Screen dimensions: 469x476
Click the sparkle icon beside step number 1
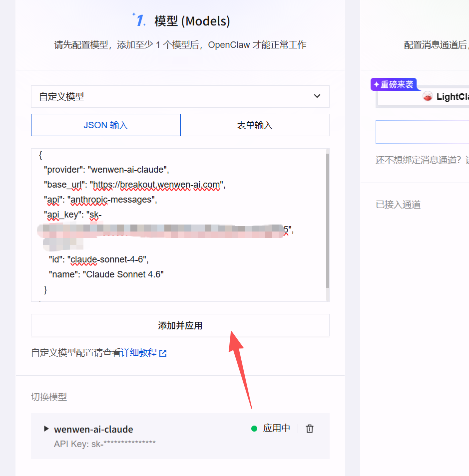point(134,15)
